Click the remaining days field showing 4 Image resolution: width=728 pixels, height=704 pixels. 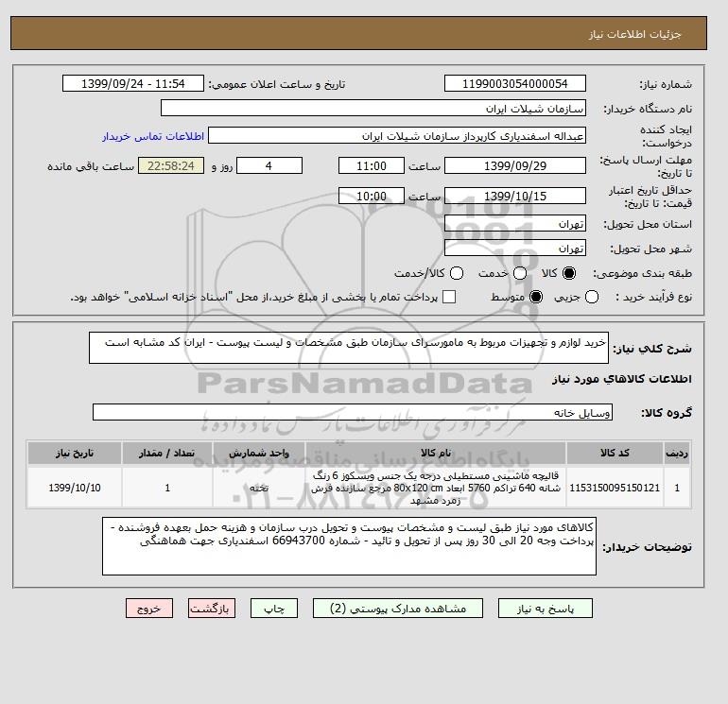point(269,165)
